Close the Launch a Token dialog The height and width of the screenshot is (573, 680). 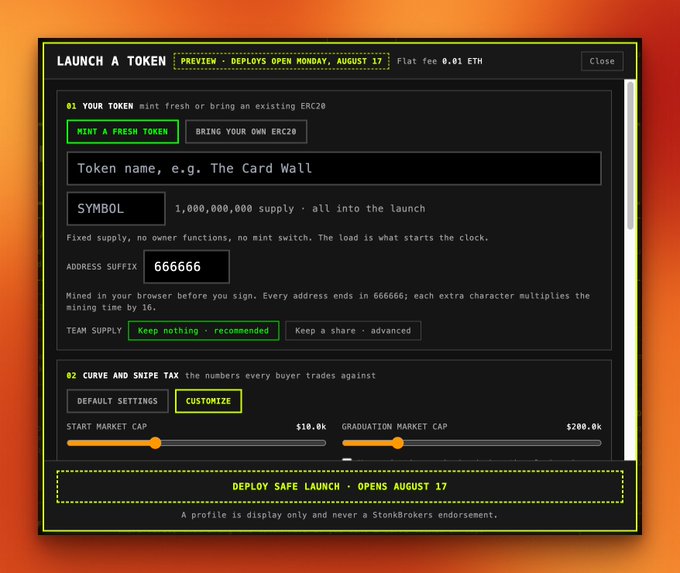coord(602,61)
